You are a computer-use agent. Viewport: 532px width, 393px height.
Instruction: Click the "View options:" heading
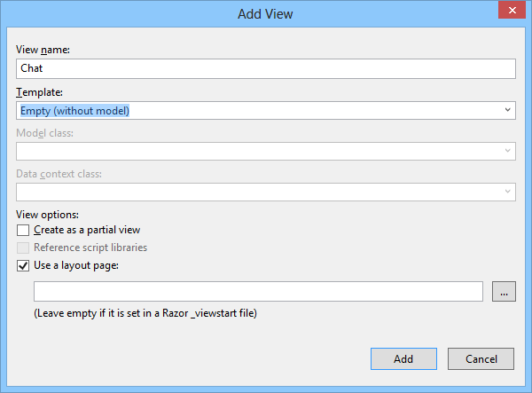click(x=47, y=214)
